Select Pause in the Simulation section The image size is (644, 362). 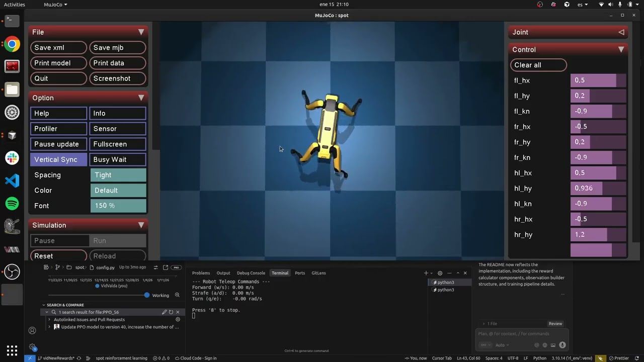pos(59,240)
